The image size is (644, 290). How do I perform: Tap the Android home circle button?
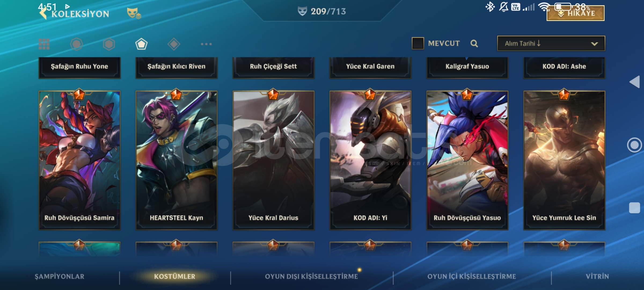tap(635, 145)
